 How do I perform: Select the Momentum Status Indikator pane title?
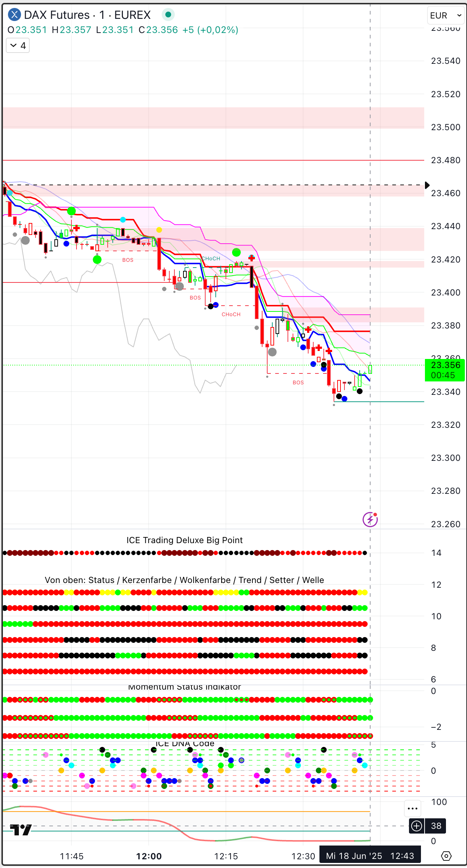[x=184, y=687]
